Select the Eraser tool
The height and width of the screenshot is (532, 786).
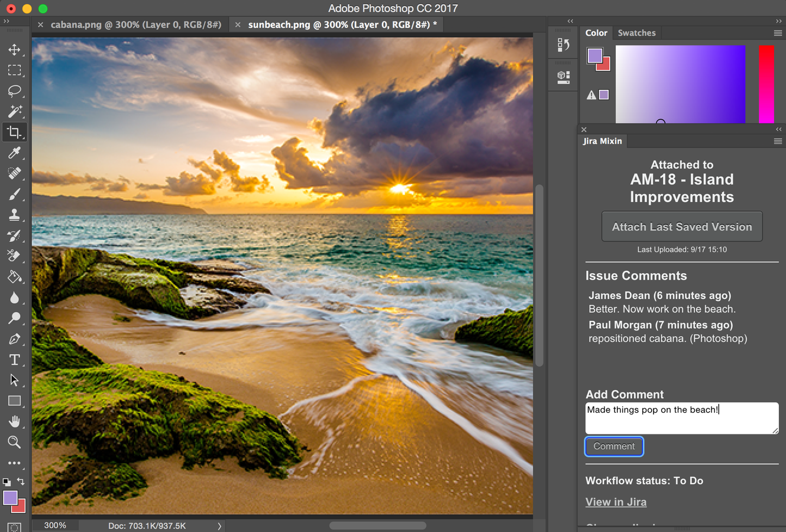pyautogui.click(x=14, y=256)
